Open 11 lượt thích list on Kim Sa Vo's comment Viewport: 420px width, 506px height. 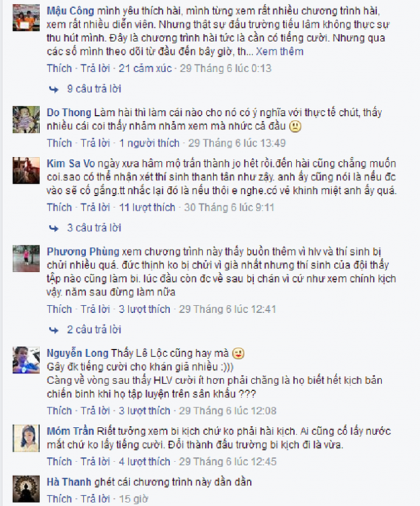coord(147,207)
